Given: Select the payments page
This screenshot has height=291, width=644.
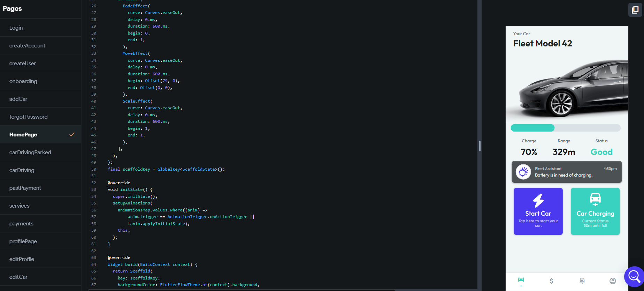Looking at the screenshot, I should [40, 224].
